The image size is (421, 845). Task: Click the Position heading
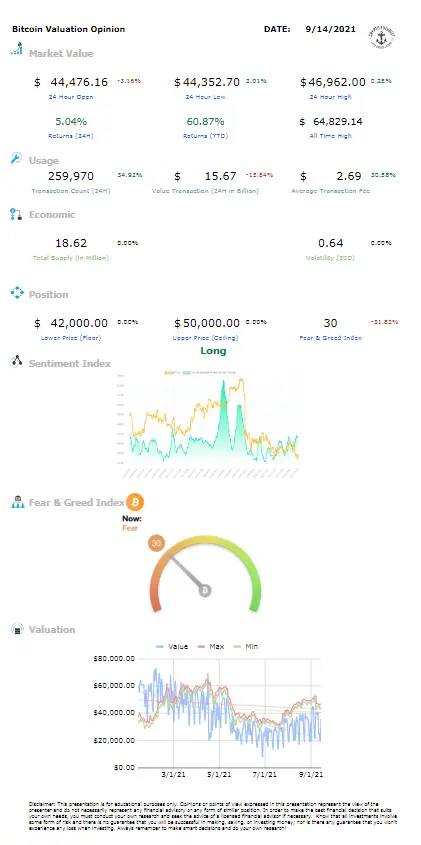click(49, 294)
